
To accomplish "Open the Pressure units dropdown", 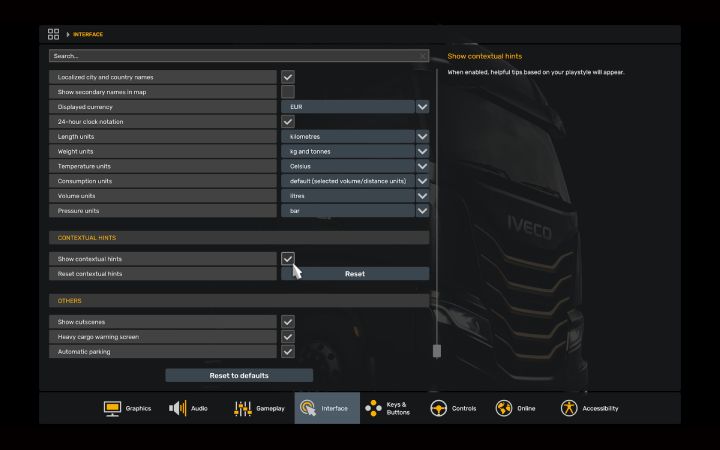I will pyautogui.click(x=422, y=212).
